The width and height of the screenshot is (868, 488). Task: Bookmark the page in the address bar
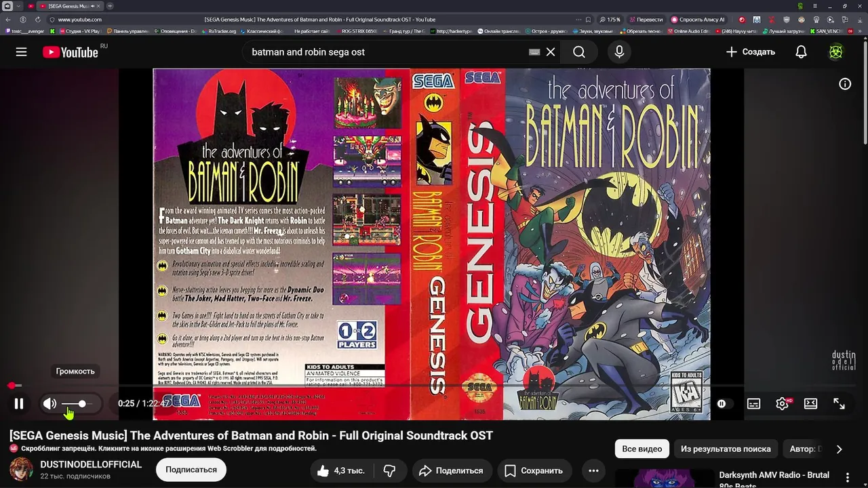point(588,20)
